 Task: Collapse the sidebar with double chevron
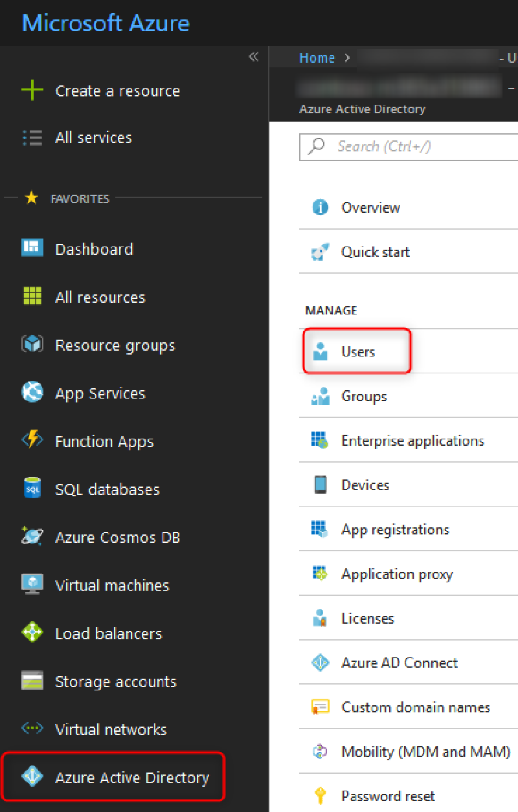(x=253, y=57)
